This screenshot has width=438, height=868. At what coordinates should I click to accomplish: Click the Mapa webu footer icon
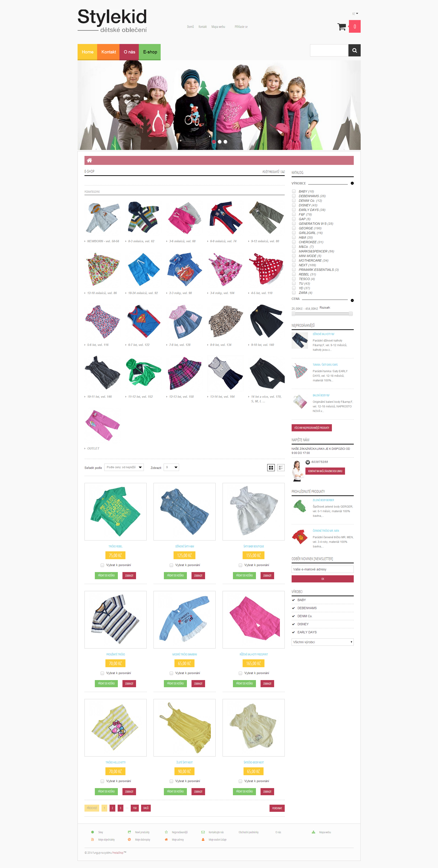[x=313, y=832]
